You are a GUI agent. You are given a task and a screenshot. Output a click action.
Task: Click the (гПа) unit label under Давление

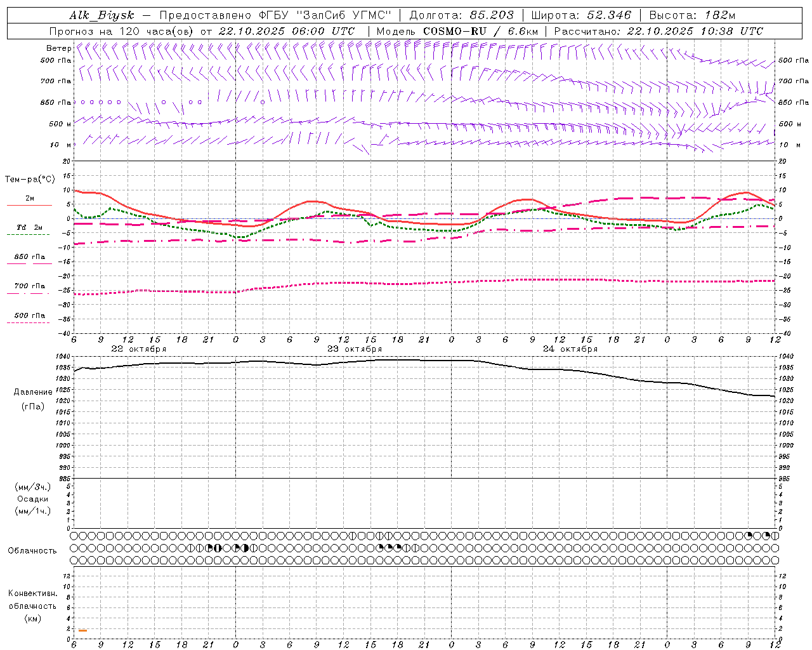point(33,406)
